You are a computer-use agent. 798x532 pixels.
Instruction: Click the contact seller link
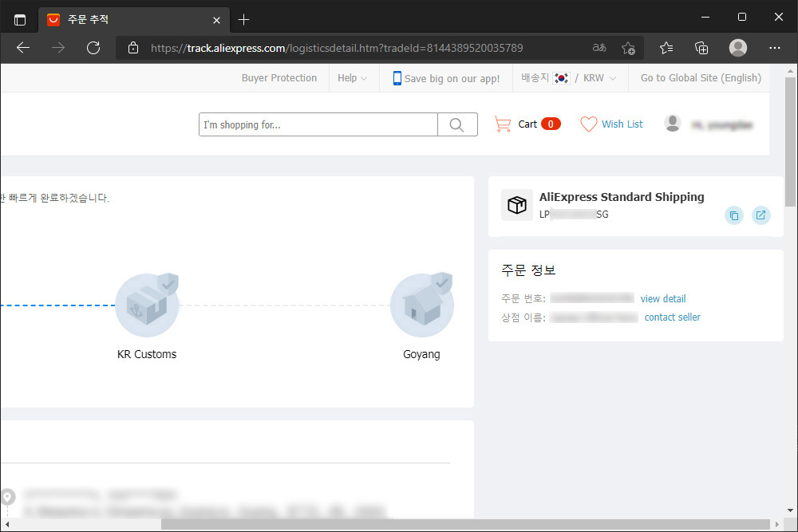(x=672, y=317)
